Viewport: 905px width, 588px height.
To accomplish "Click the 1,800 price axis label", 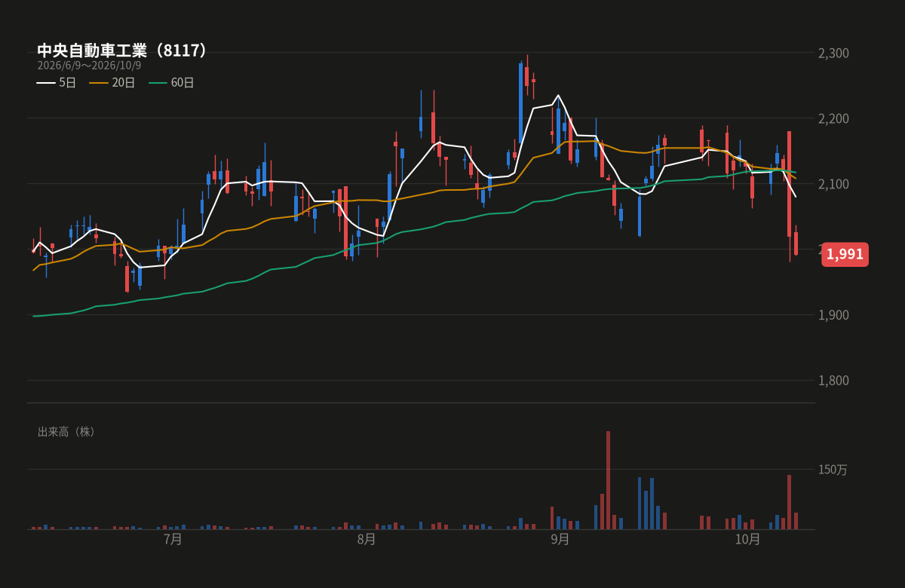I will tap(833, 380).
